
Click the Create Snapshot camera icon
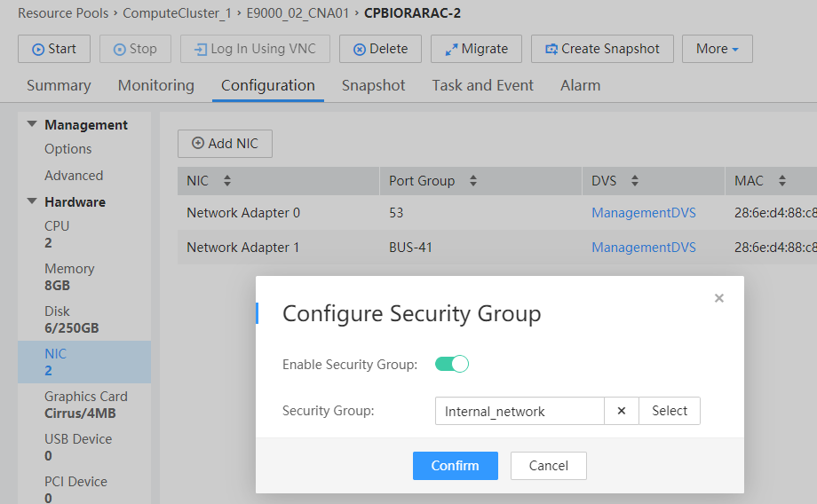pos(551,50)
